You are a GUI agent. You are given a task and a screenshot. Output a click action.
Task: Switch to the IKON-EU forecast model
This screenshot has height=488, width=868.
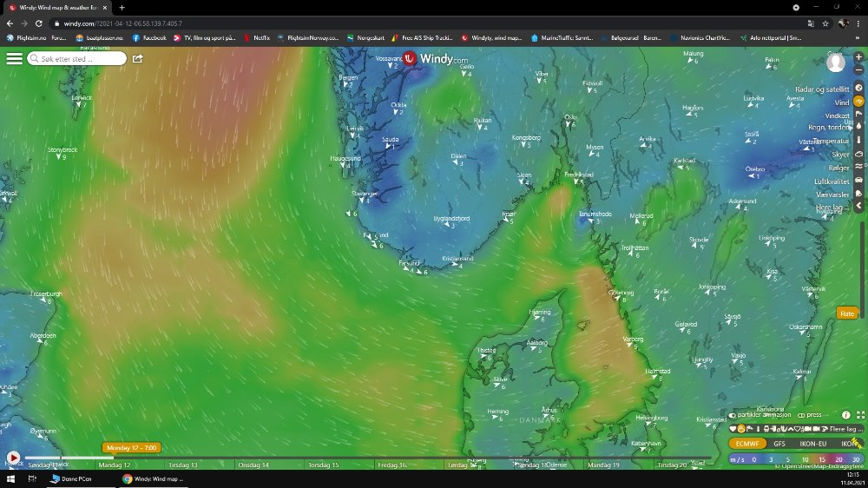pos(812,444)
